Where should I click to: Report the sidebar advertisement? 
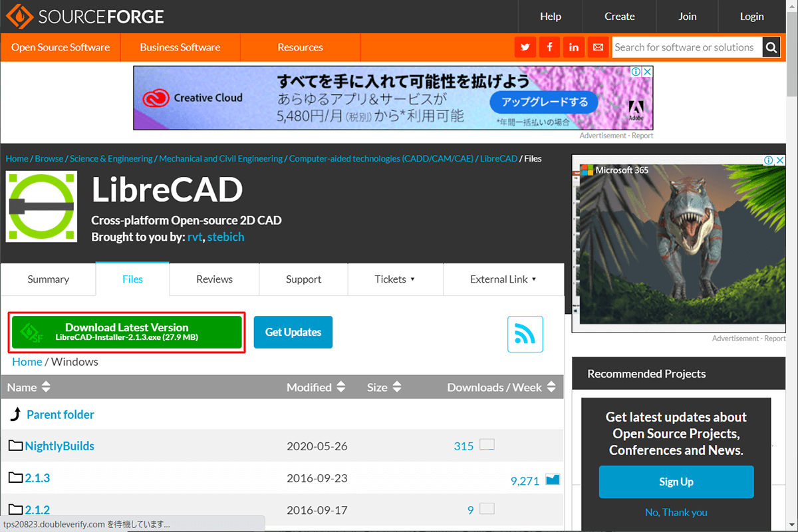tap(775, 338)
